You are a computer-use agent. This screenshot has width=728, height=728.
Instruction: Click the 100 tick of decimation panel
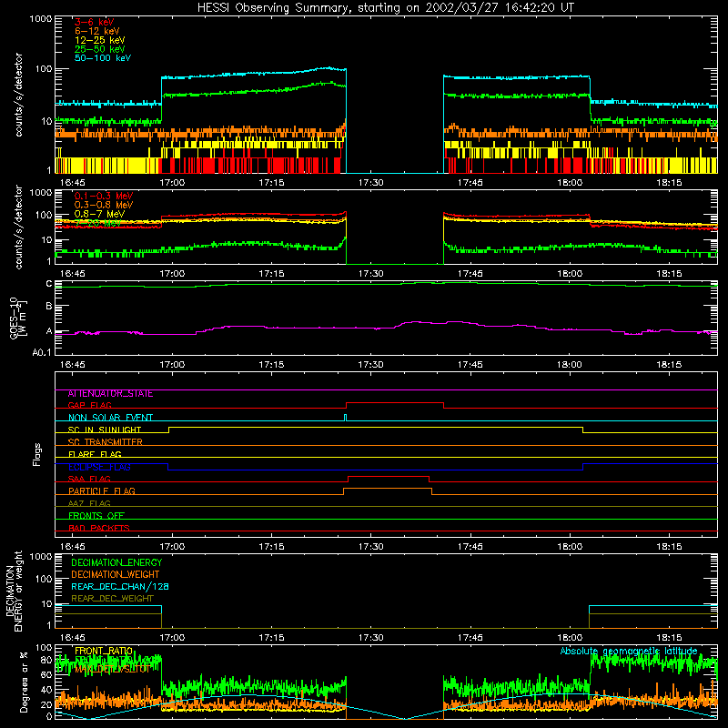[x=44, y=580]
